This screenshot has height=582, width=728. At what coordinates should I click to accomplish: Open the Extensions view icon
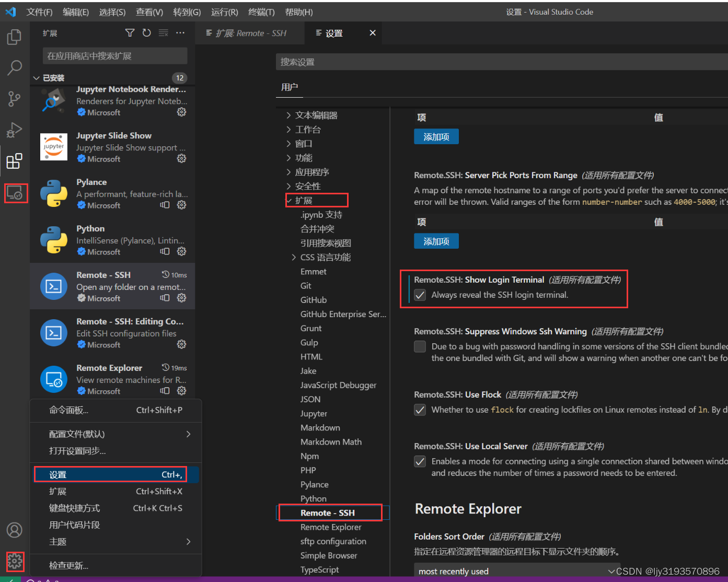click(x=14, y=161)
